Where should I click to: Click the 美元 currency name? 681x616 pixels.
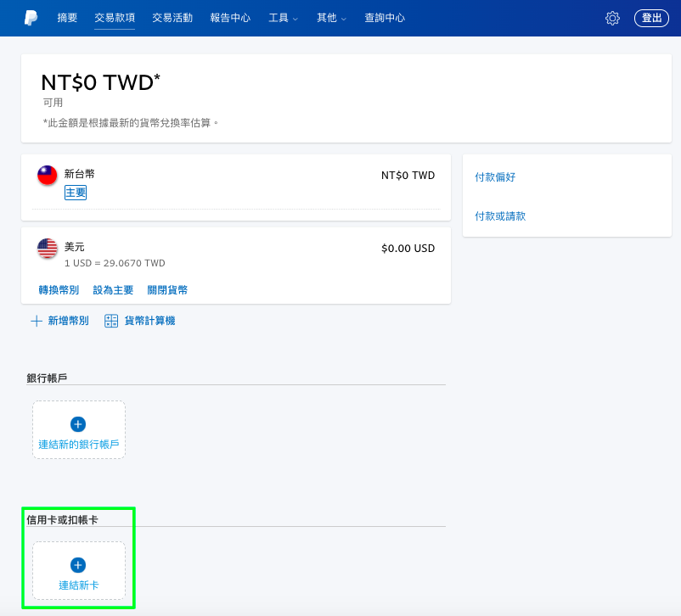74,247
